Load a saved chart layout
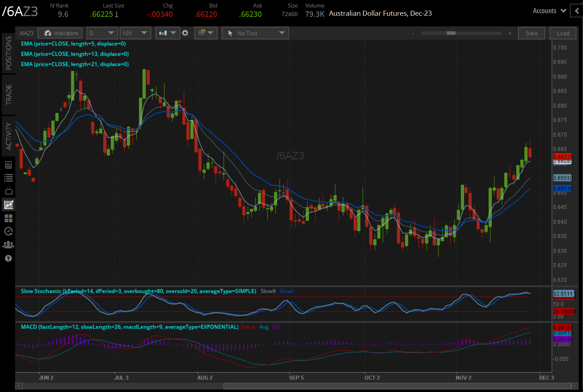Viewport: 583px width, 392px height. [x=563, y=33]
